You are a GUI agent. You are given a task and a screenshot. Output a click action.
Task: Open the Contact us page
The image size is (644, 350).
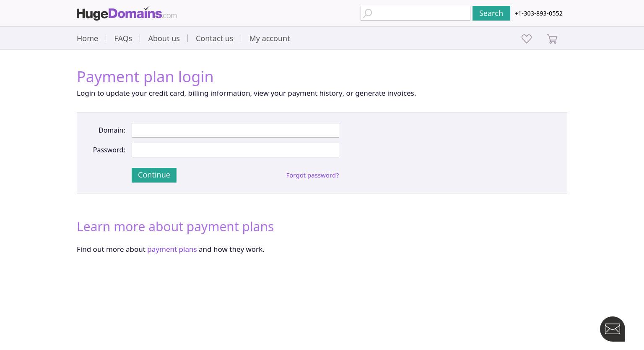[x=214, y=38]
